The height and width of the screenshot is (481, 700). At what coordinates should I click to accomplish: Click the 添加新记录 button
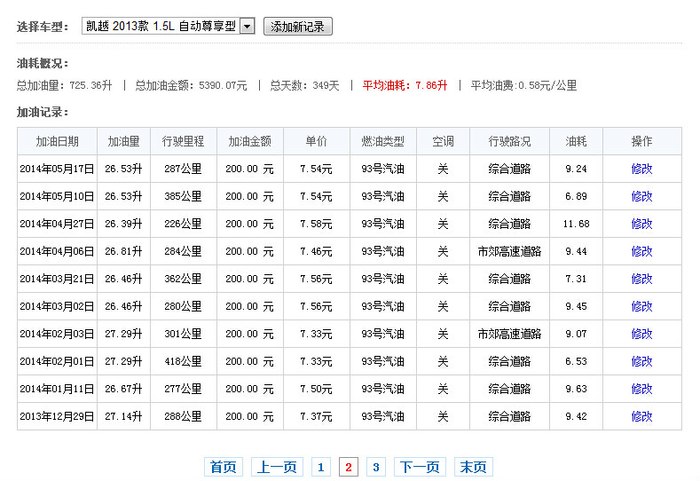pyautogui.click(x=298, y=27)
